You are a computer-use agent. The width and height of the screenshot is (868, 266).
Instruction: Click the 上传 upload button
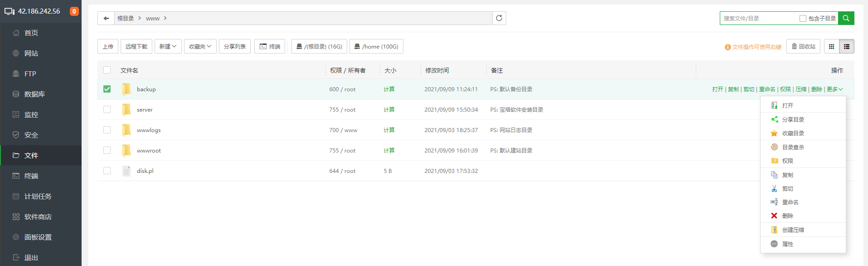108,46
